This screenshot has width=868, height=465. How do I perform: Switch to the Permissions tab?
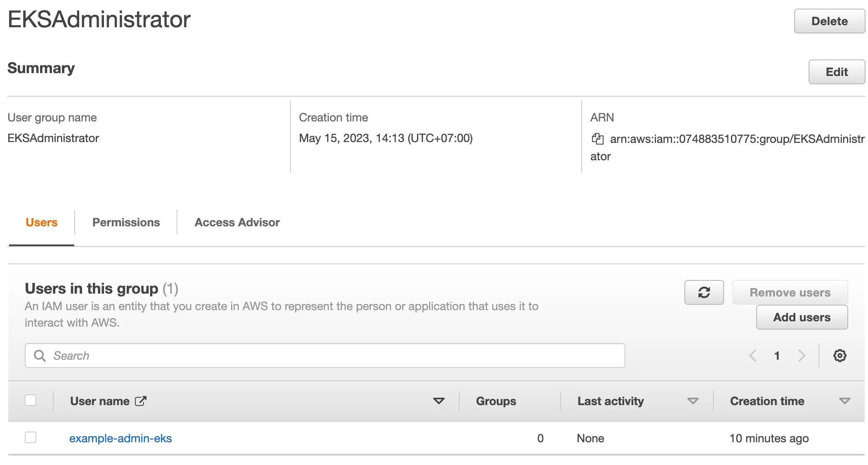(126, 222)
